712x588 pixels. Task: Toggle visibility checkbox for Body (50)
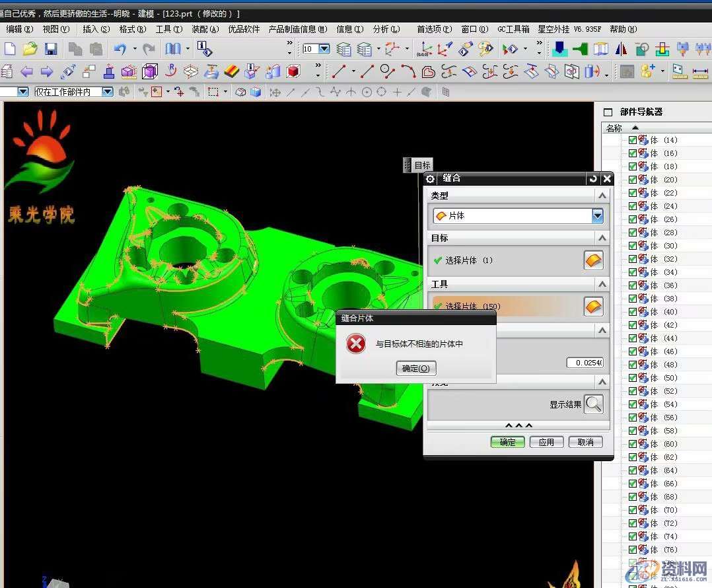pyautogui.click(x=633, y=378)
